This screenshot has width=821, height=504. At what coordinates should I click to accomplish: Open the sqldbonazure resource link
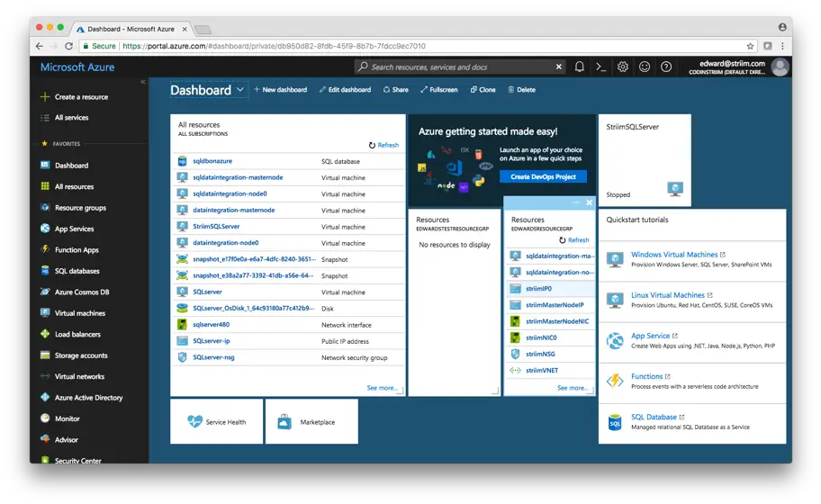click(212, 161)
